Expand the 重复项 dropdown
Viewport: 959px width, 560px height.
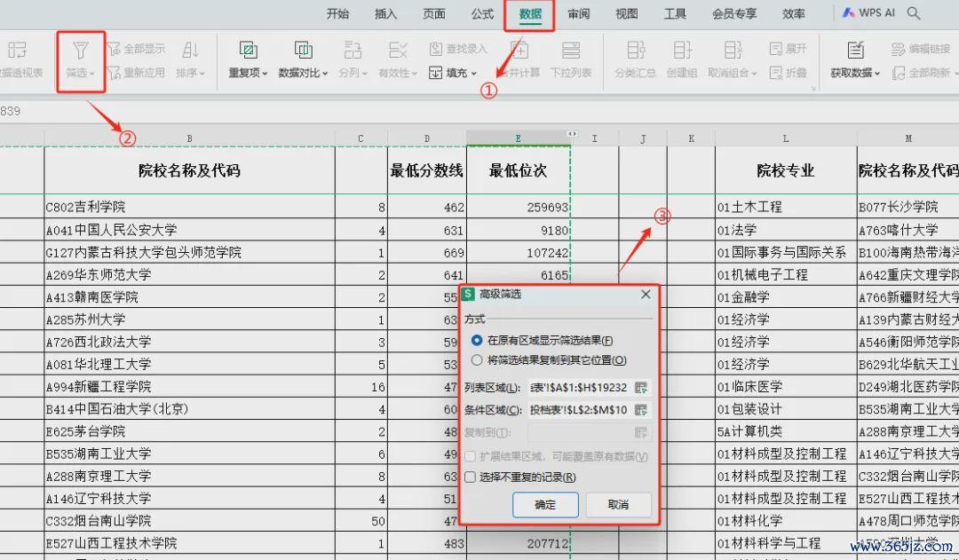pos(265,74)
